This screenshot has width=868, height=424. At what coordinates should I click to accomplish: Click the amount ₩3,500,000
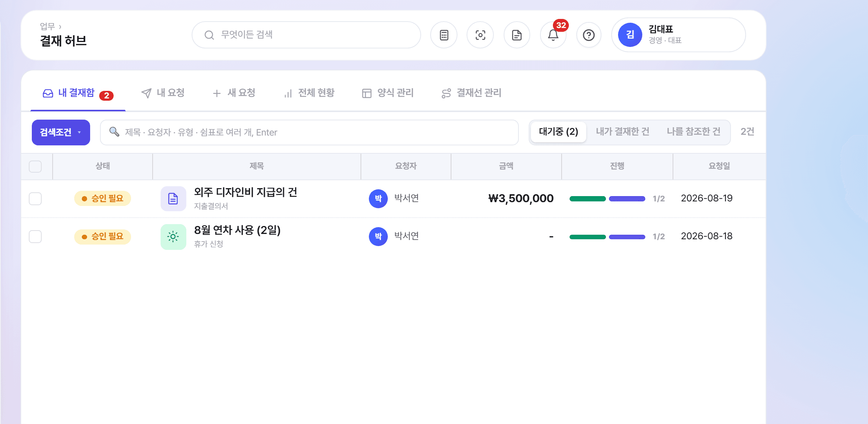tap(521, 198)
